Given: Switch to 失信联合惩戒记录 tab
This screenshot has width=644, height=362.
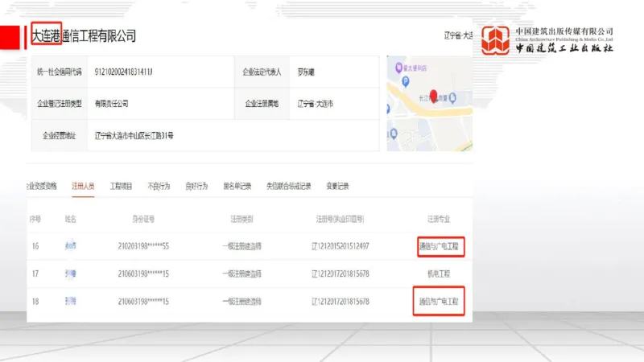Looking at the screenshot, I should pos(289,187).
